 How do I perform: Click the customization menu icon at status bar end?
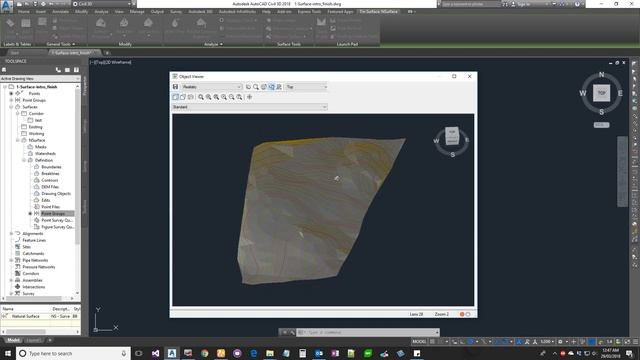tap(636, 342)
